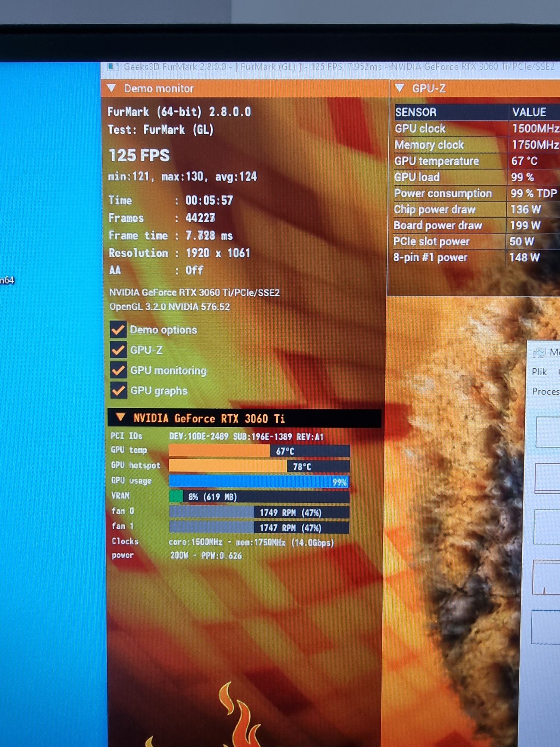This screenshot has height=747, width=560.
Task: Click the Frame time ms line
Action: pos(171,235)
